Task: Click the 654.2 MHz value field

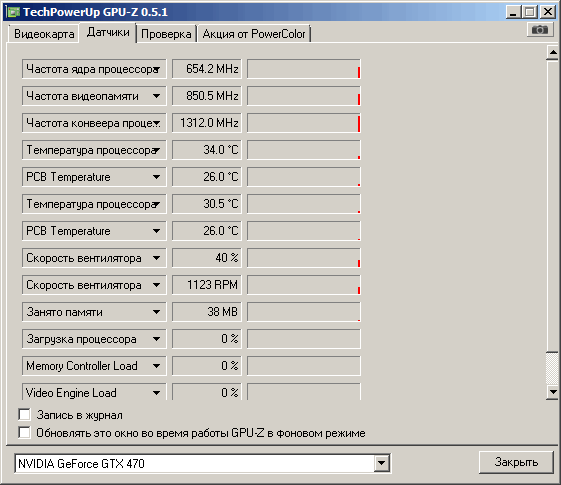Action: pyautogui.click(x=207, y=69)
